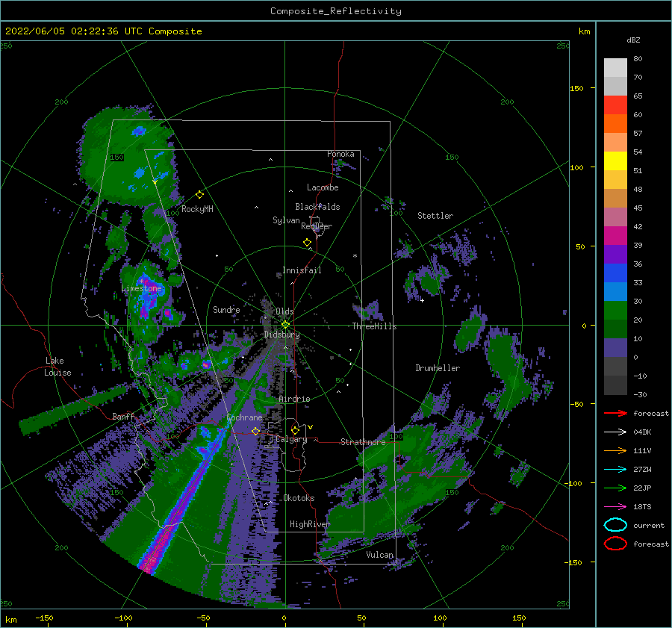The width and height of the screenshot is (672, 628).
Task: Click the white 04DK arrow legend icon
Action: point(615,432)
